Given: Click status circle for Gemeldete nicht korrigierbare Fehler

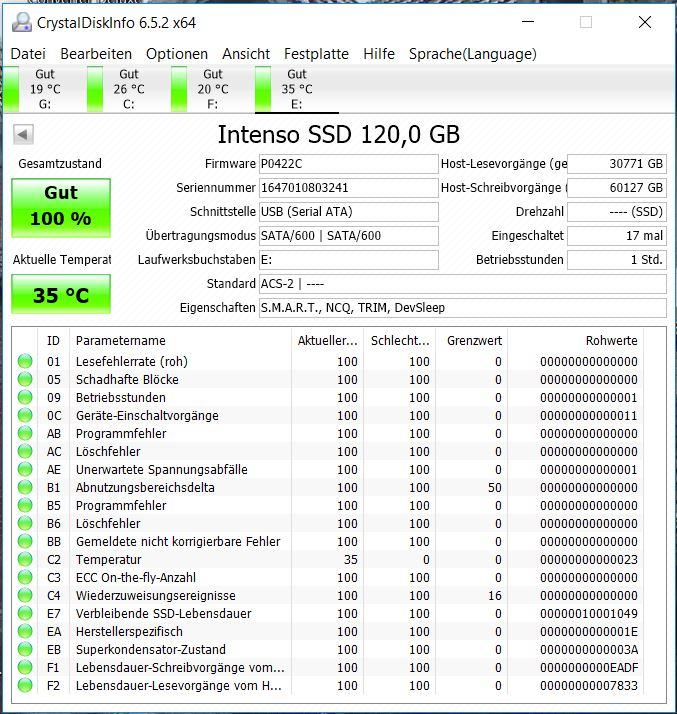Looking at the screenshot, I should point(25,541).
